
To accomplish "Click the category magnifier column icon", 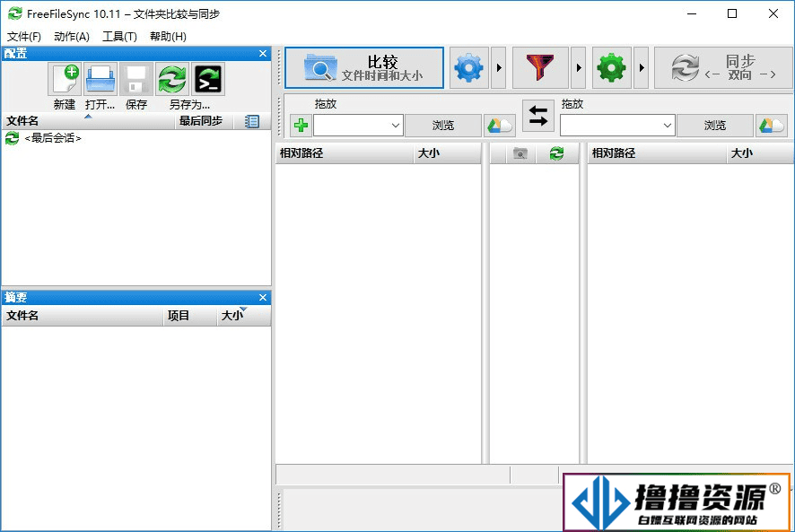I will (x=520, y=153).
